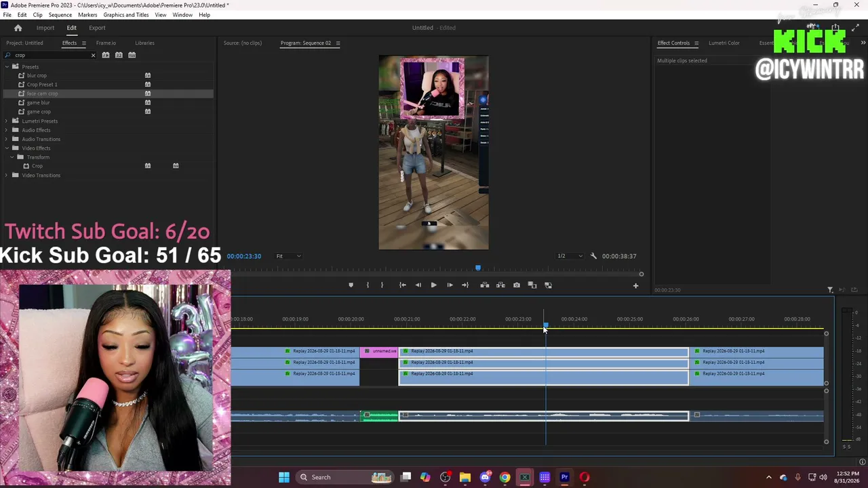Switch to the Lumetri Color tab
Screen dimensions: 868x488
pyautogui.click(x=724, y=43)
